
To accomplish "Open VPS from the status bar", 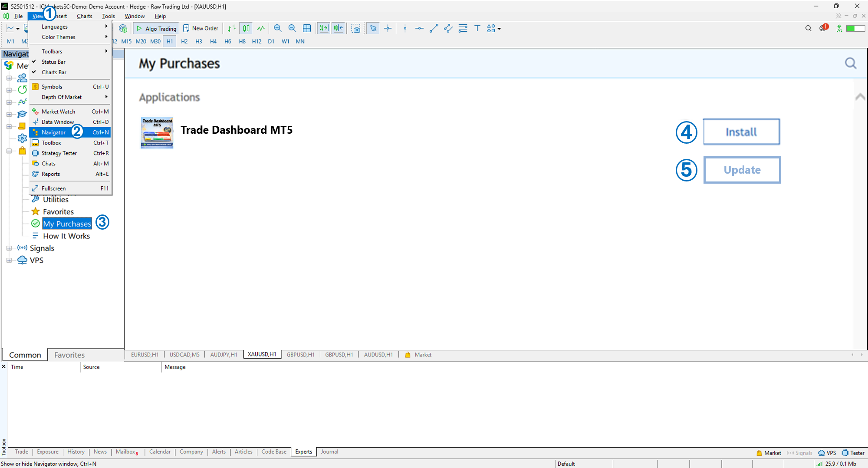I will [x=827, y=453].
